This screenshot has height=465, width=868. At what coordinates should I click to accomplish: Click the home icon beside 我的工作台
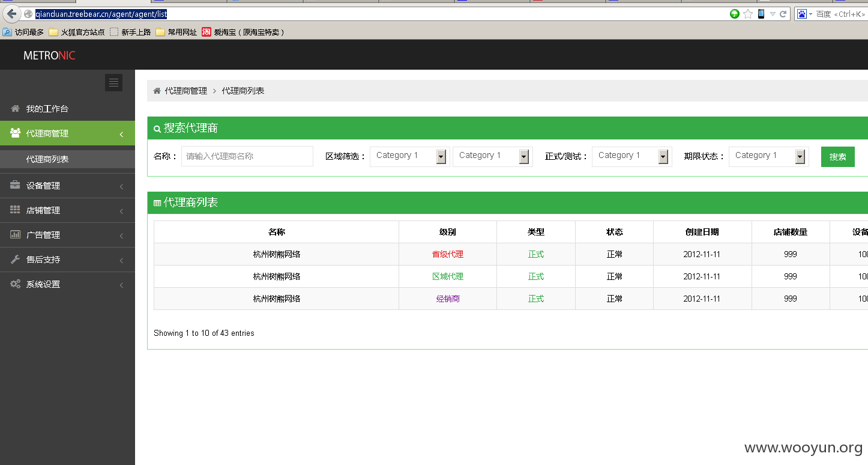click(x=16, y=108)
